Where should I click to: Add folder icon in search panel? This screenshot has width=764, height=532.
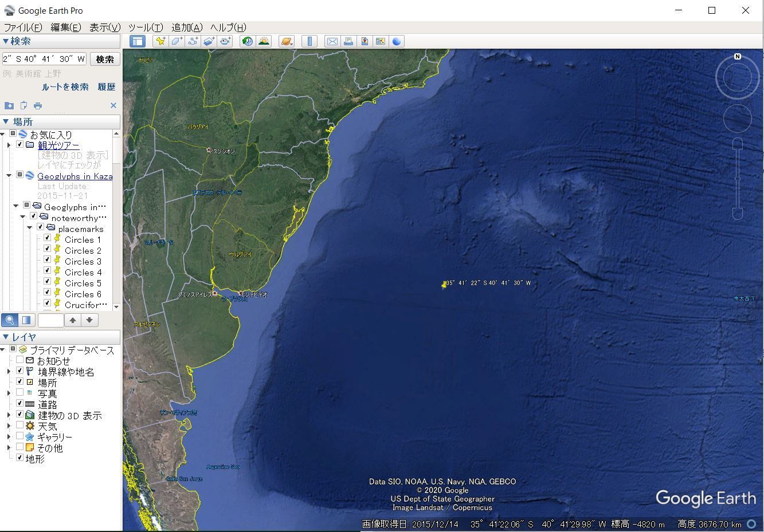coord(9,105)
